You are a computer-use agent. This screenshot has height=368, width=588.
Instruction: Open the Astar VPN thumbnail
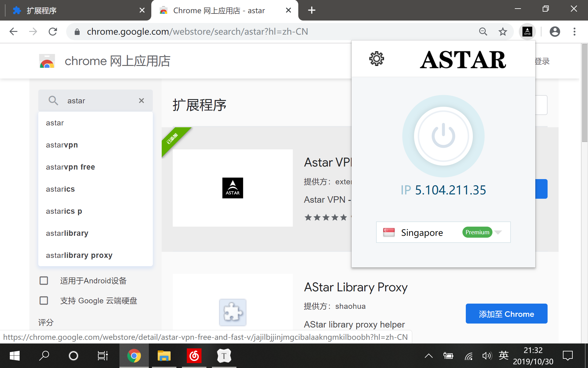coord(232,188)
